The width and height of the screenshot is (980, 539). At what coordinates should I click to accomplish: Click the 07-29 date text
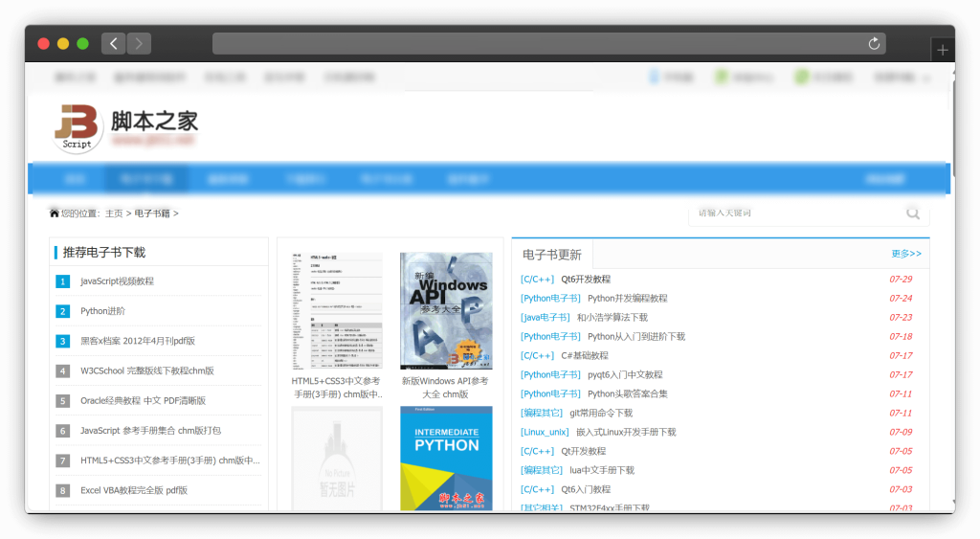(901, 280)
